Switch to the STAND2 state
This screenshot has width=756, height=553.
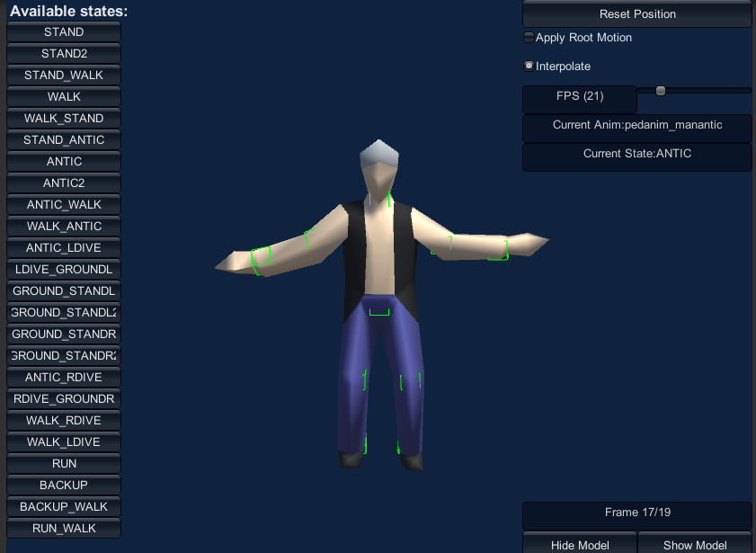coord(64,54)
